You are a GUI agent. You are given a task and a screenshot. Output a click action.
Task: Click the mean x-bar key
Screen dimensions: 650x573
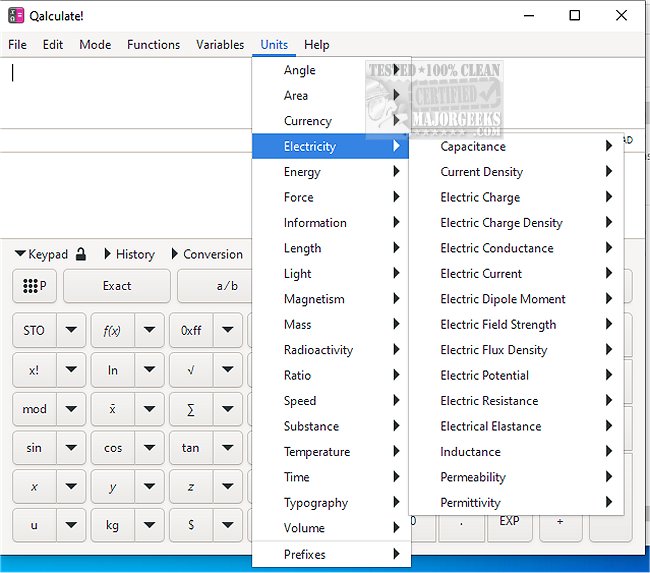(112, 409)
